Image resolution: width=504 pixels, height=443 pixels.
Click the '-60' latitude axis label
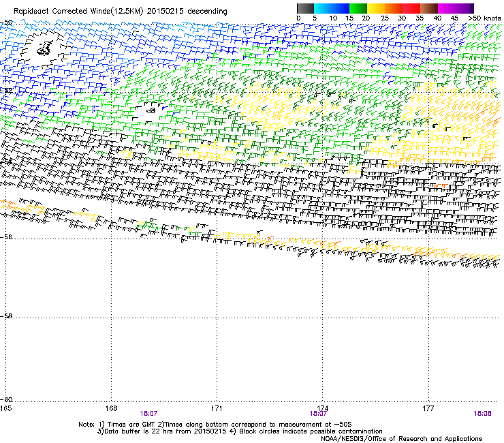pos(6,399)
